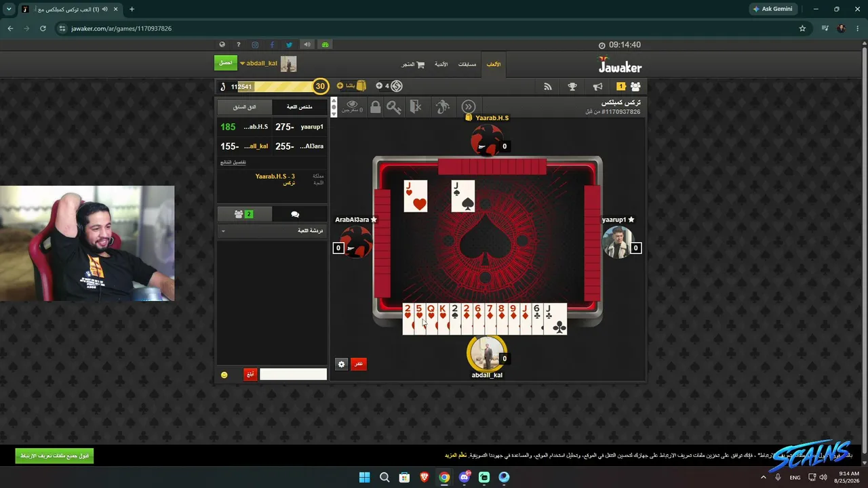Click the green speedometer icon
This screenshot has width=868, height=488.
click(x=325, y=45)
